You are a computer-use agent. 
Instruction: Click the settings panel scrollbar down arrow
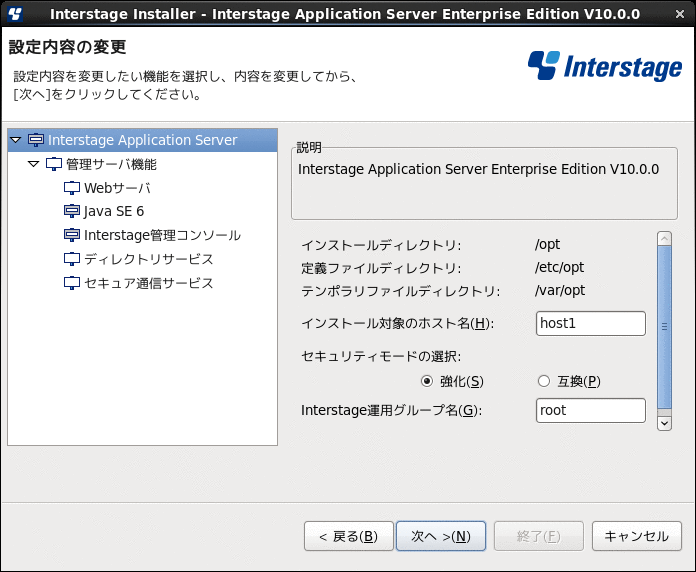[x=664, y=423]
